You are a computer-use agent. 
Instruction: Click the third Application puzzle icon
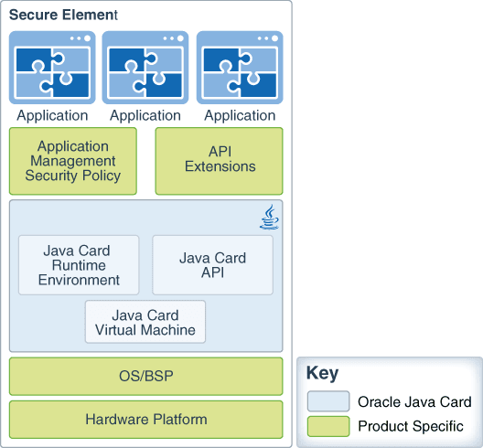click(240, 68)
